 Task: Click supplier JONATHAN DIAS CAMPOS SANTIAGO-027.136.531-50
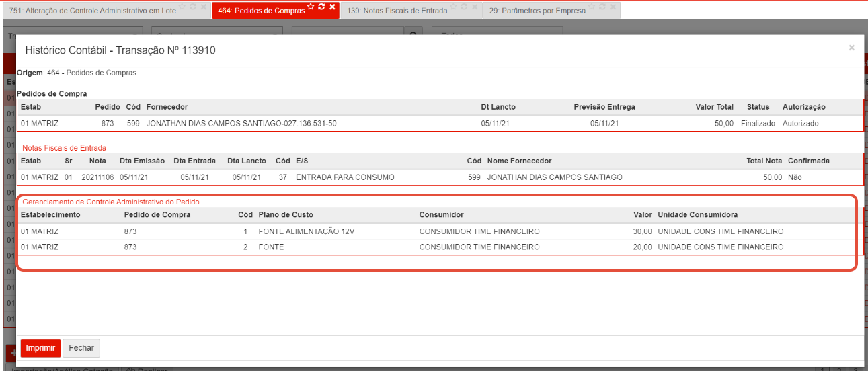(x=241, y=124)
